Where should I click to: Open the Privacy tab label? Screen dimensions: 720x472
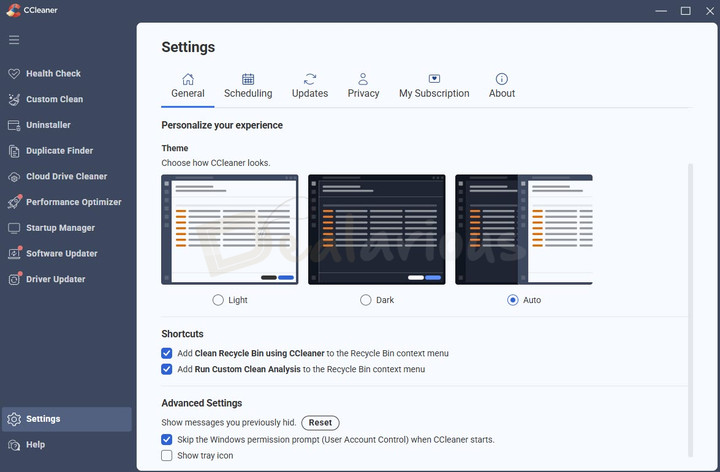pos(363,93)
